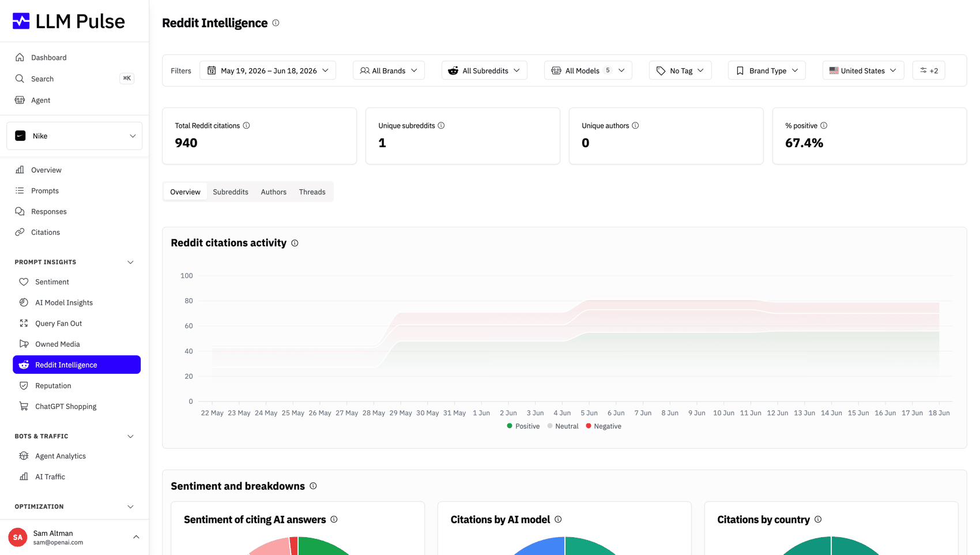Click the SA user avatar
Screen dimensions: 980x555
click(x=18, y=537)
